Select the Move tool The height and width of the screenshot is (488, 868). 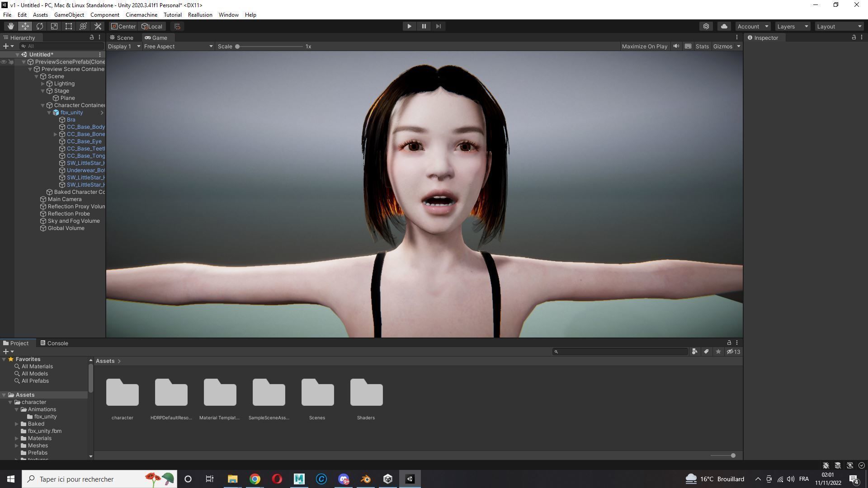coord(25,26)
